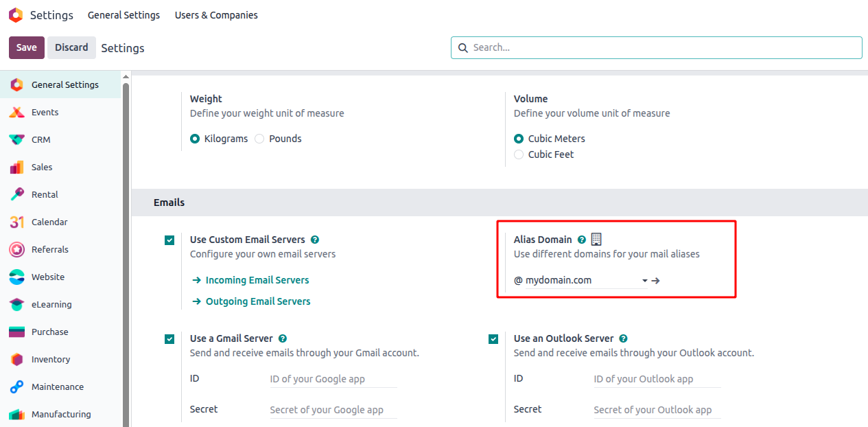Click the Odoo Settings app logo icon
Viewport: 868px width, 427px height.
(15, 15)
